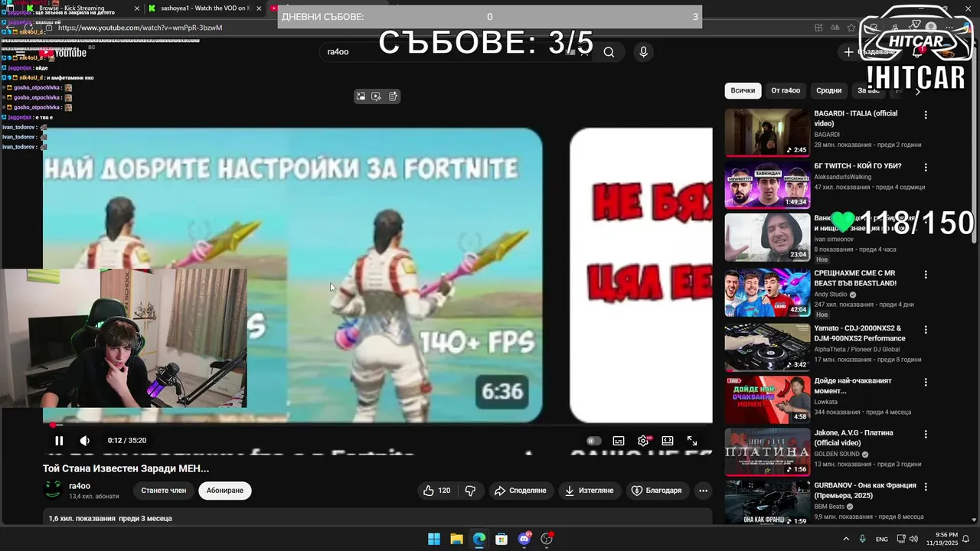The height and width of the screenshot is (551, 980).
Task: Click the browser address bar URL
Action: (x=140, y=28)
